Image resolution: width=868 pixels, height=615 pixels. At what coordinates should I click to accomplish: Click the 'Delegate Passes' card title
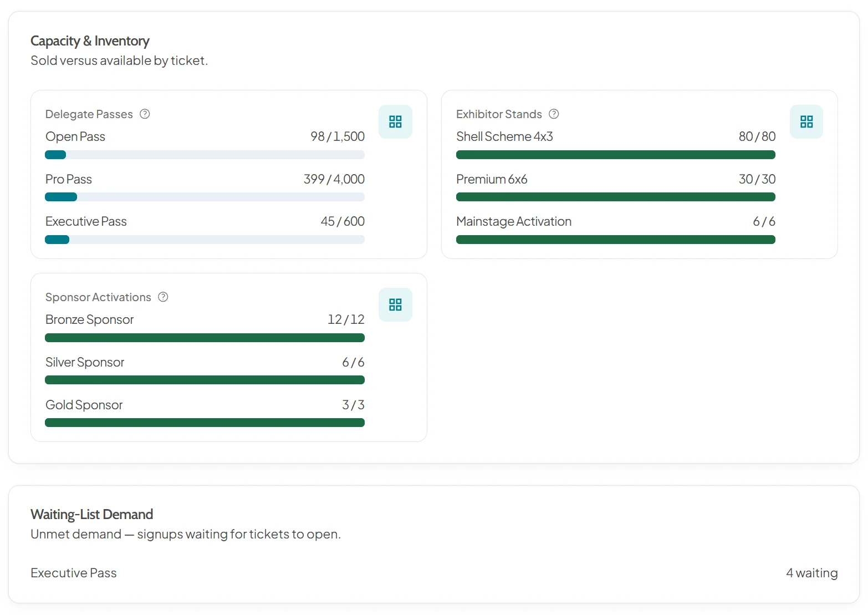89,114
